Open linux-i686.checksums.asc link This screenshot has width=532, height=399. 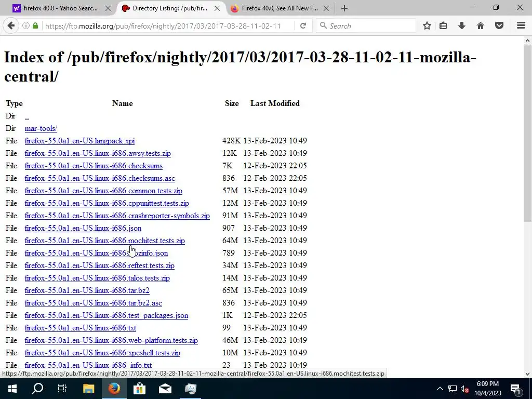click(100, 179)
